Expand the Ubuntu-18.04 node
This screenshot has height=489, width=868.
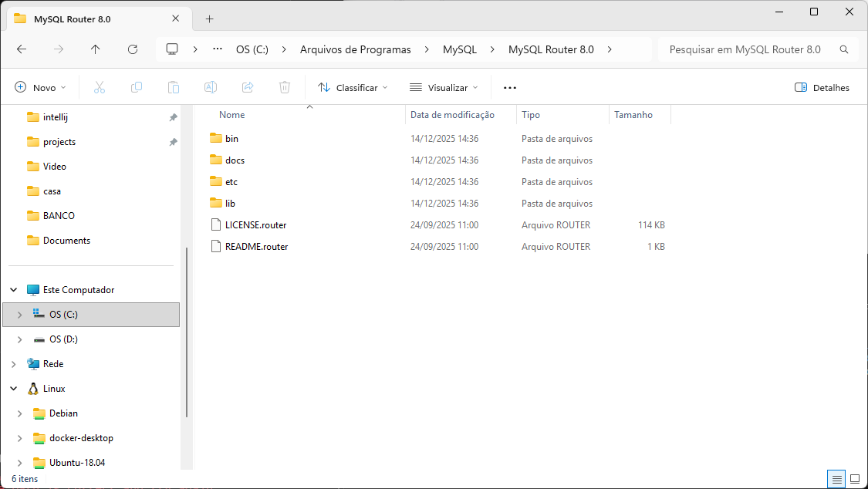(x=20, y=463)
